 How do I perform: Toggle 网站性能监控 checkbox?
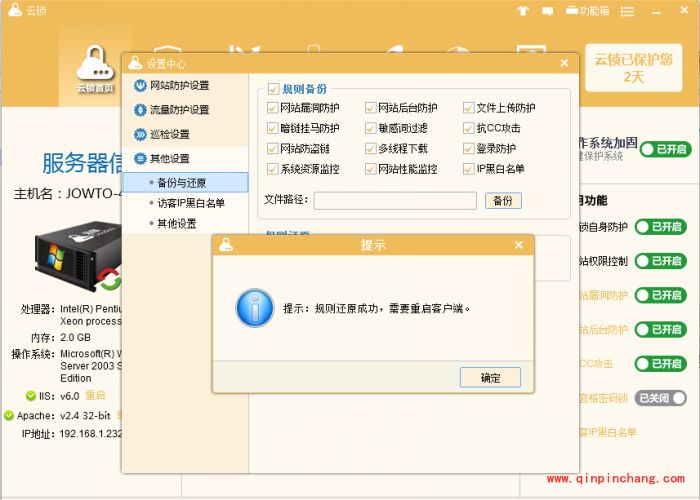(371, 169)
